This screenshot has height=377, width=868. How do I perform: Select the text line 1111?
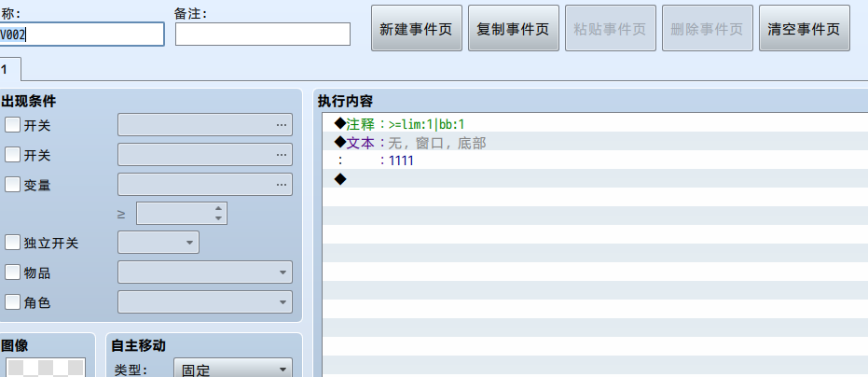(x=595, y=161)
